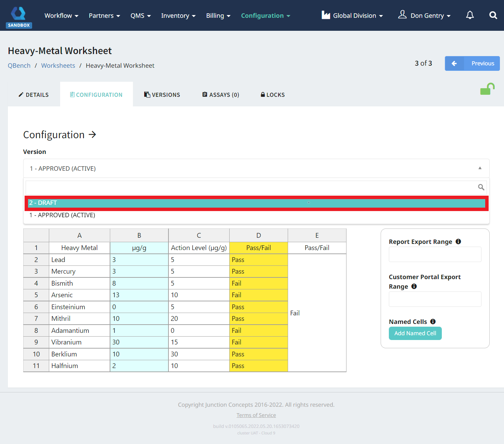Switch to the VERSIONS tab
Viewport: 504px width, 444px height.
(162, 94)
